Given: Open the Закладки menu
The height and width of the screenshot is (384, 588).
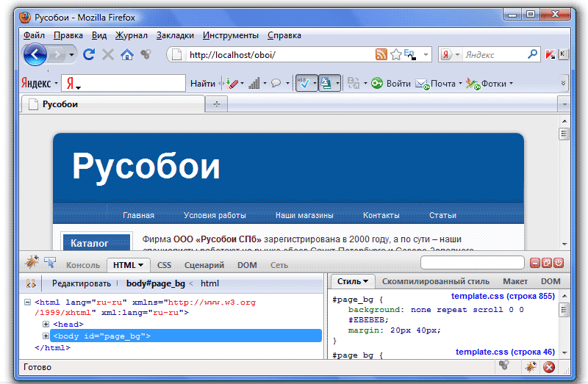Looking at the screenshot, I should pyautogui.click(x=175, y=35).
